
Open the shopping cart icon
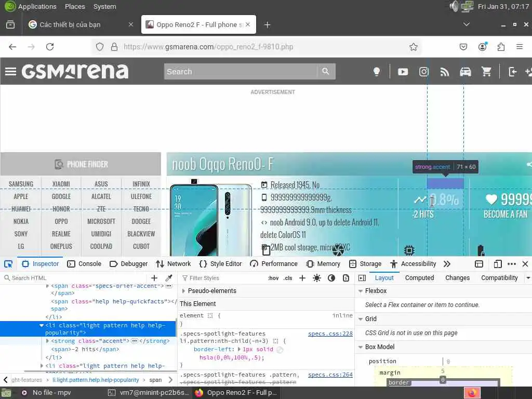pos(486,72)
